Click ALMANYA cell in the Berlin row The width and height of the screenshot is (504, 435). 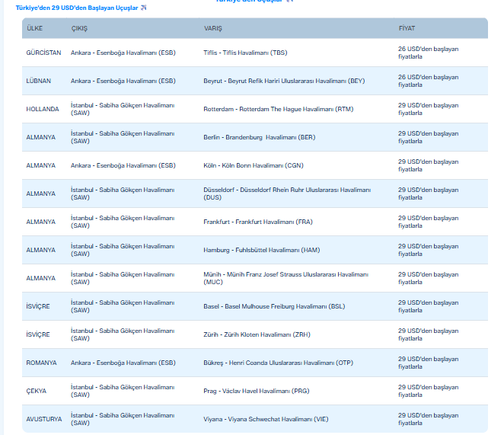coord(41,137)
